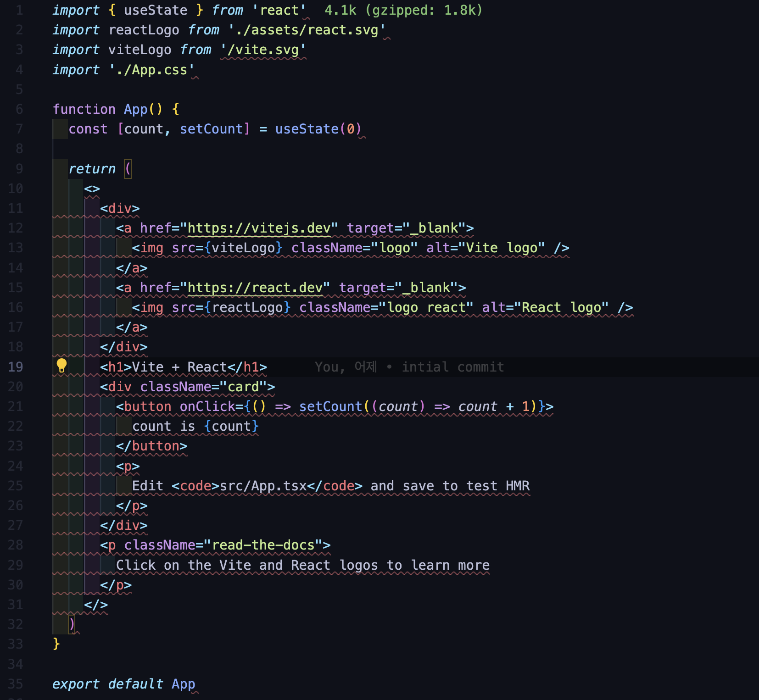The height and width of the screenshot is (700, 759).
Task: Click the 'className="logo react"' attribute
Action: (386, 307)
